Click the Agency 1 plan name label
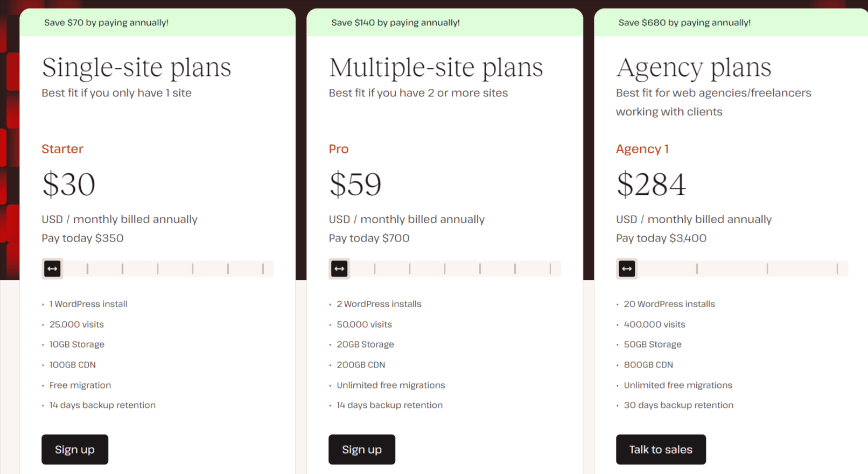Viewport: 868px width, 474px height. click(x=642, y=149)
